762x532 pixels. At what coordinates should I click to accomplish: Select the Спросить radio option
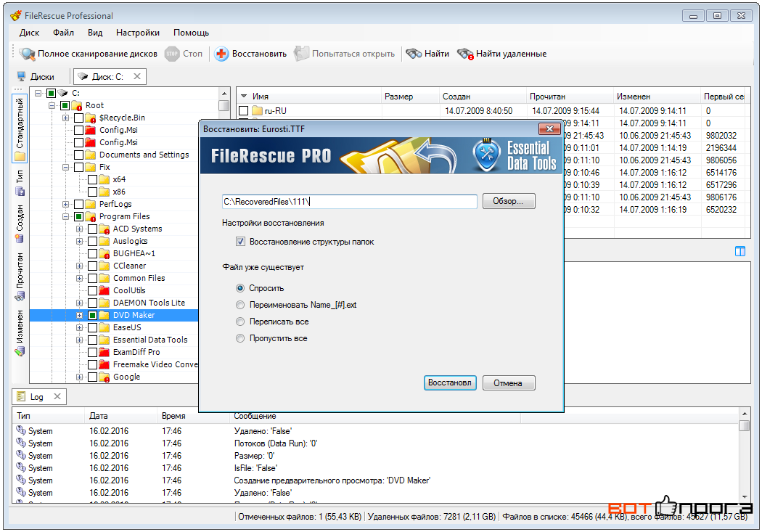pyautogui.click(x=240, y=288)
